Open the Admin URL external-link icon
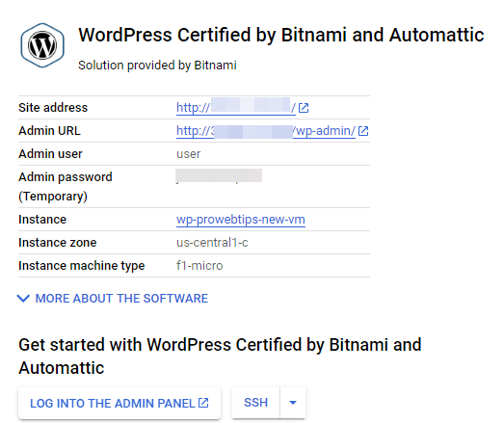Image resolution: width=504 pixels, height=423 pixels. [363, 131]
